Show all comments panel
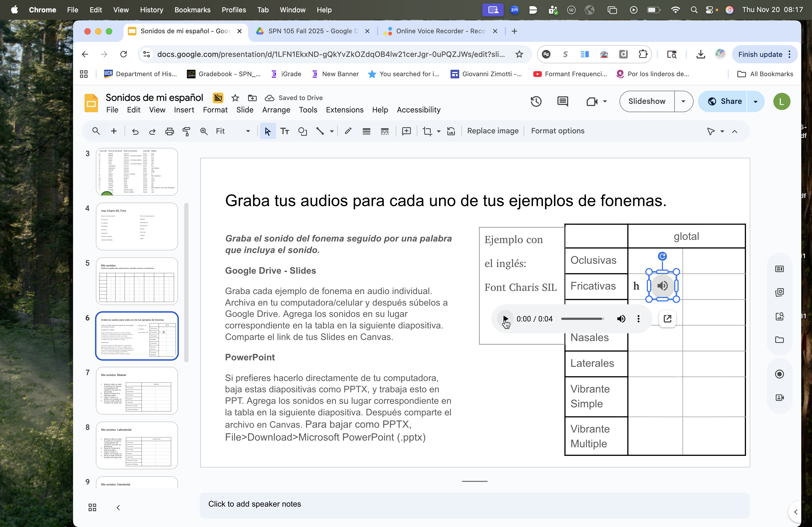Screen dimensions: 812x527 (563, 101)
